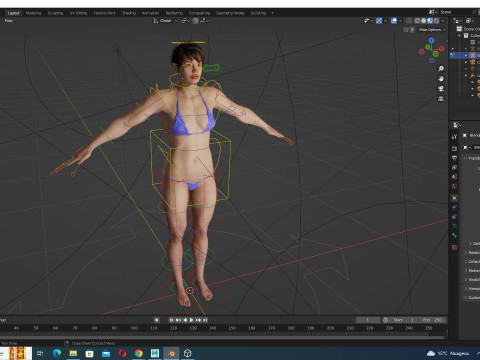Switch to the Scripting workspace tab

(258, 13)
